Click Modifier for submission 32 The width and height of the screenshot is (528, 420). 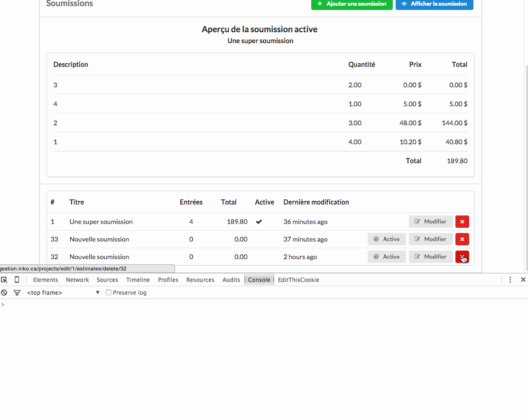point(431,257)
